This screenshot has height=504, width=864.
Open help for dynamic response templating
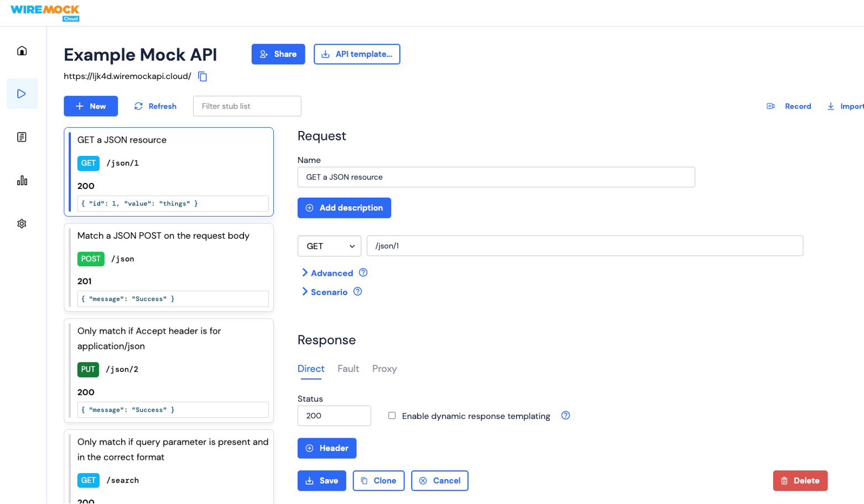[x=566, y=416]
